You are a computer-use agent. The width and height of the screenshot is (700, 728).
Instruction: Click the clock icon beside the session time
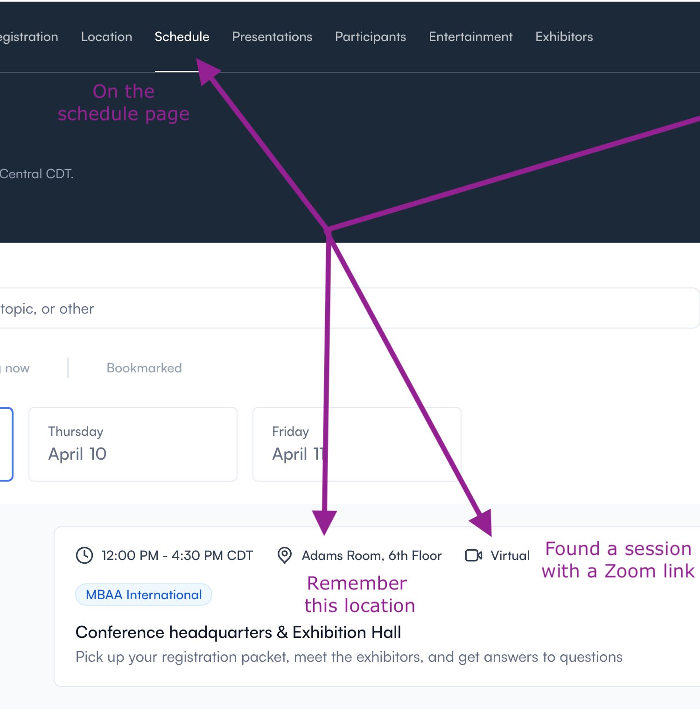click(84, 555)
